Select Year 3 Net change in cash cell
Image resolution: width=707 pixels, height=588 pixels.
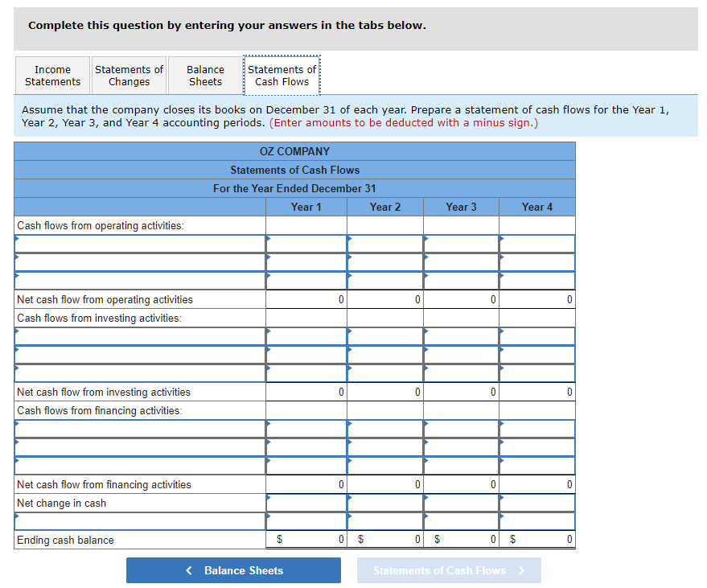461,503
